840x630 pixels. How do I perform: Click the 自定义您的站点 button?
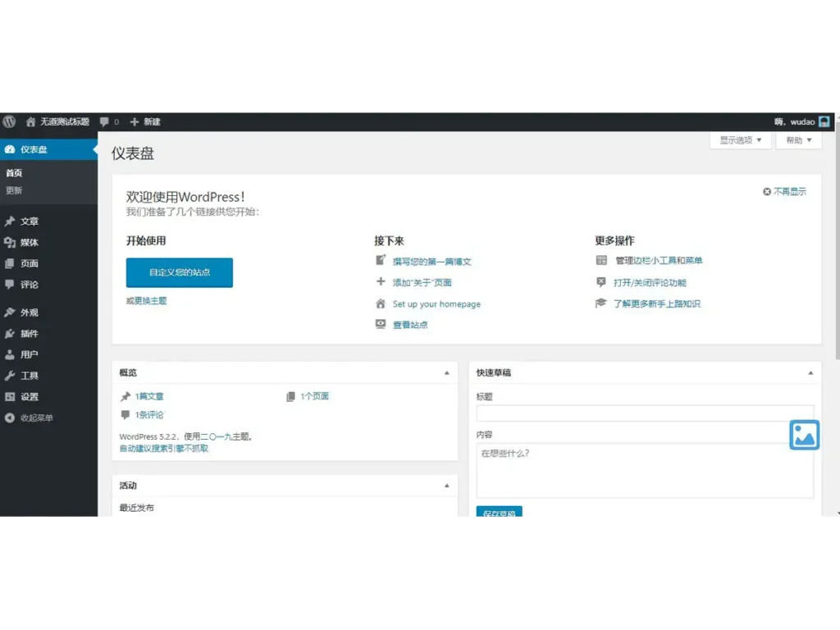pos(180,272)
